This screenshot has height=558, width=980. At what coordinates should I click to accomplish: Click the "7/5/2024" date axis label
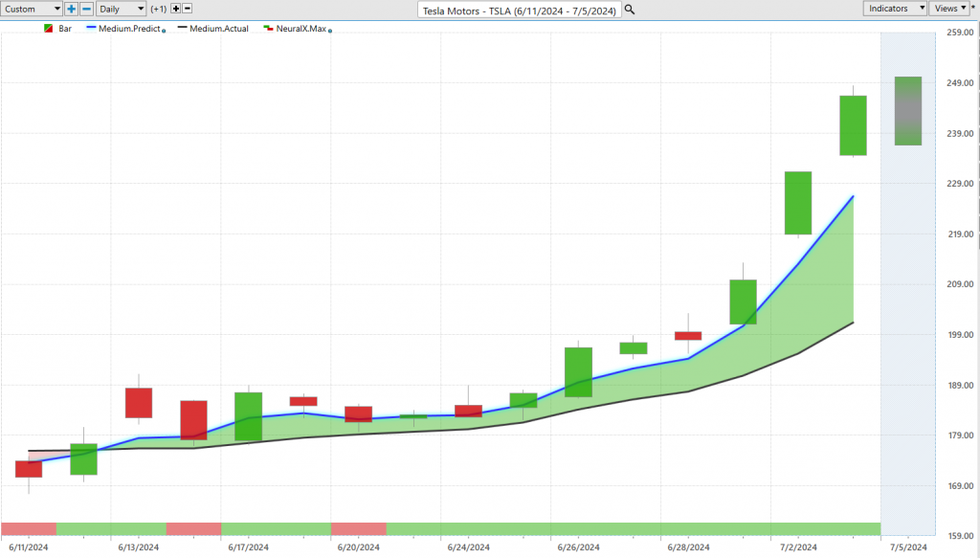[908, 547]
